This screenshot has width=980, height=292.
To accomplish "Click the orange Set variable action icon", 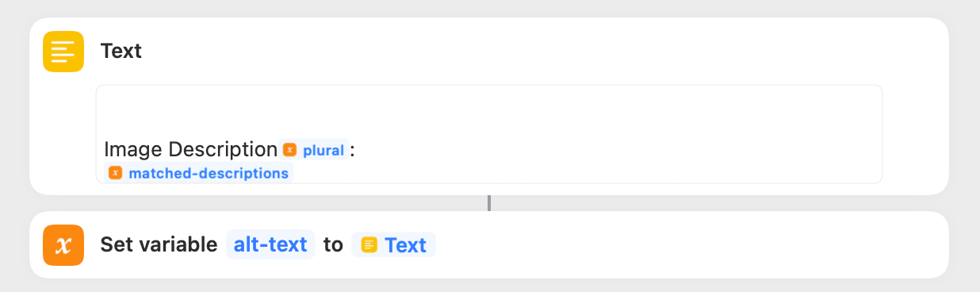I will coord(63,245).
